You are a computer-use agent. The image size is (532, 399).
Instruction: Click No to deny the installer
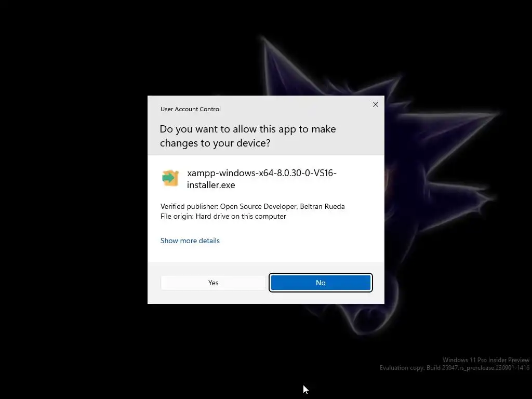(321, 283)
